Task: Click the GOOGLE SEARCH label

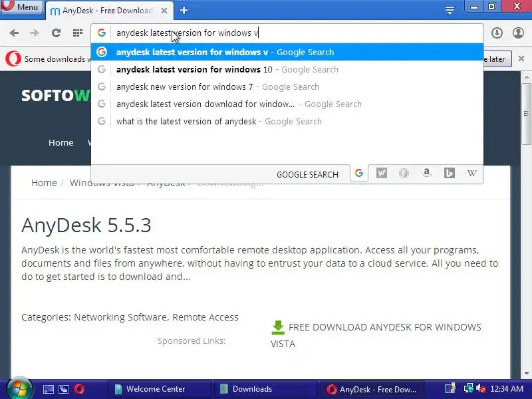Action: click(307, 174)
